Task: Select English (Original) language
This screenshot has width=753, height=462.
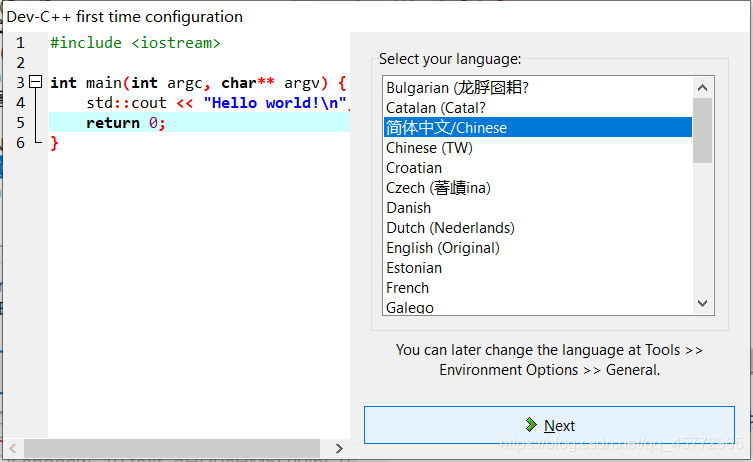Action: 537,248
